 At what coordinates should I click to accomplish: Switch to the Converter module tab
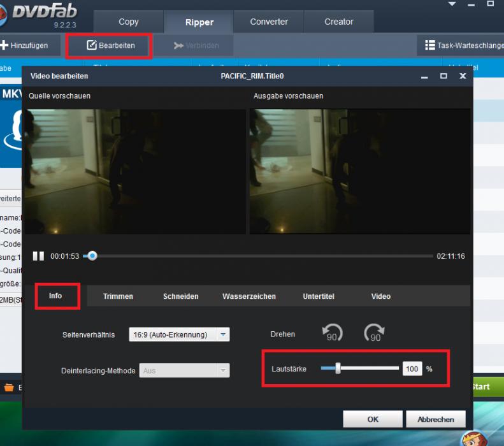(x=269, y=22)
